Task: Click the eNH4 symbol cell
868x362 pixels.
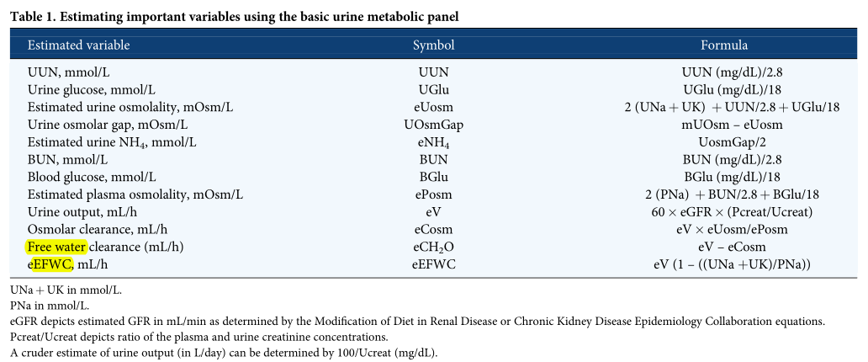Action: coord(433,142)
